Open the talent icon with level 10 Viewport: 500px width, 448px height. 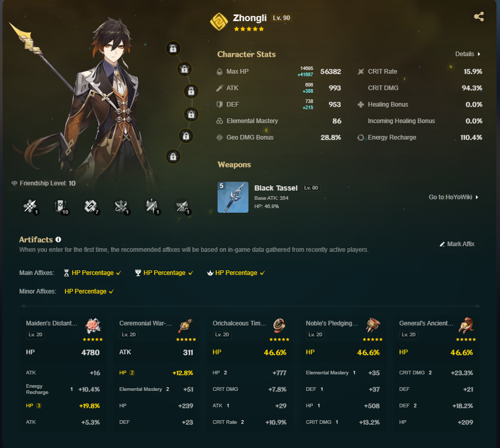(x=61, y=206)
